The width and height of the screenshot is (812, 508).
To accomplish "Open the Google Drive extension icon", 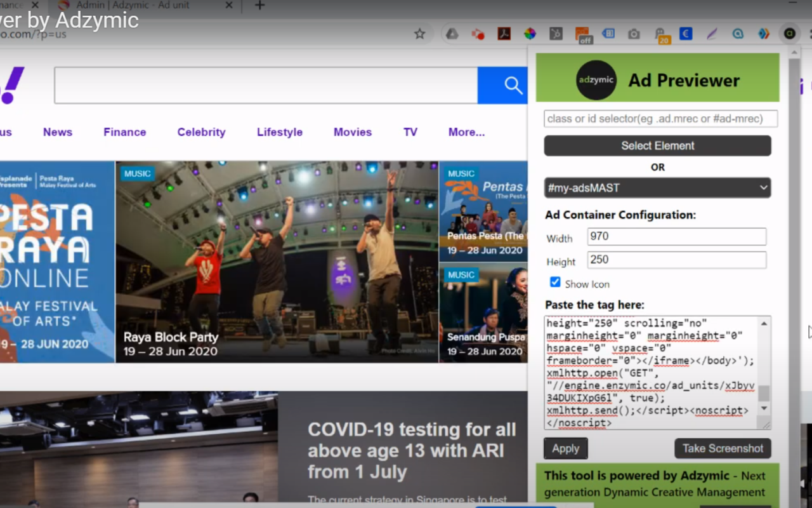I will (x=452, y=34).
